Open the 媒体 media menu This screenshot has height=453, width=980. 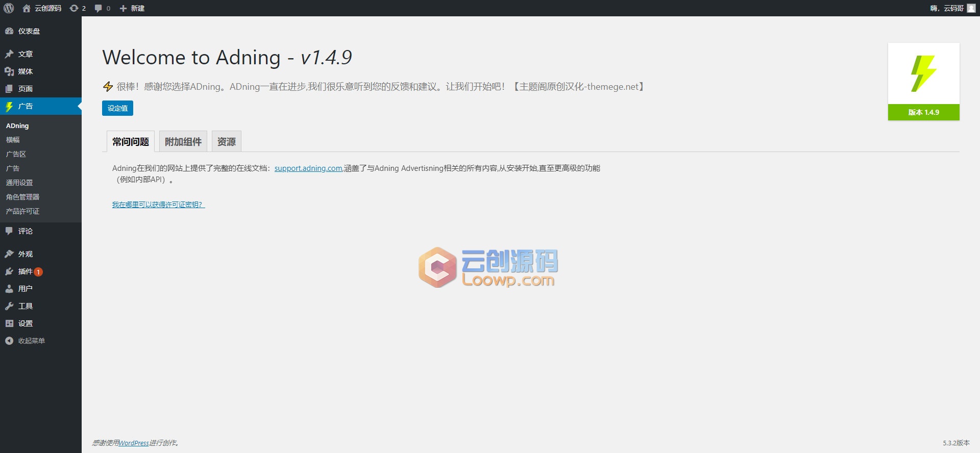[x=41, y=71]
